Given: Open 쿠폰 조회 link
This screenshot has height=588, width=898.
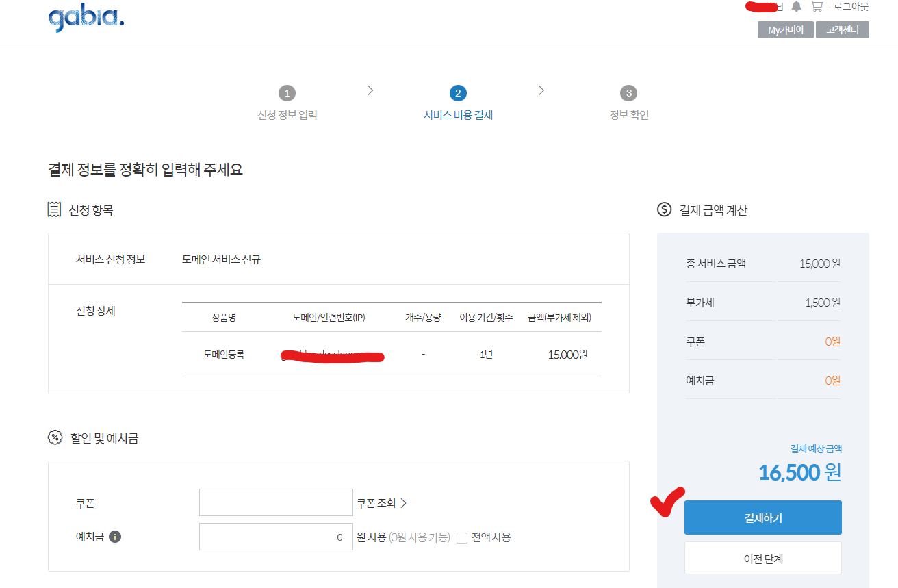Looking at the screenshot, I should (x=381, y=503).
